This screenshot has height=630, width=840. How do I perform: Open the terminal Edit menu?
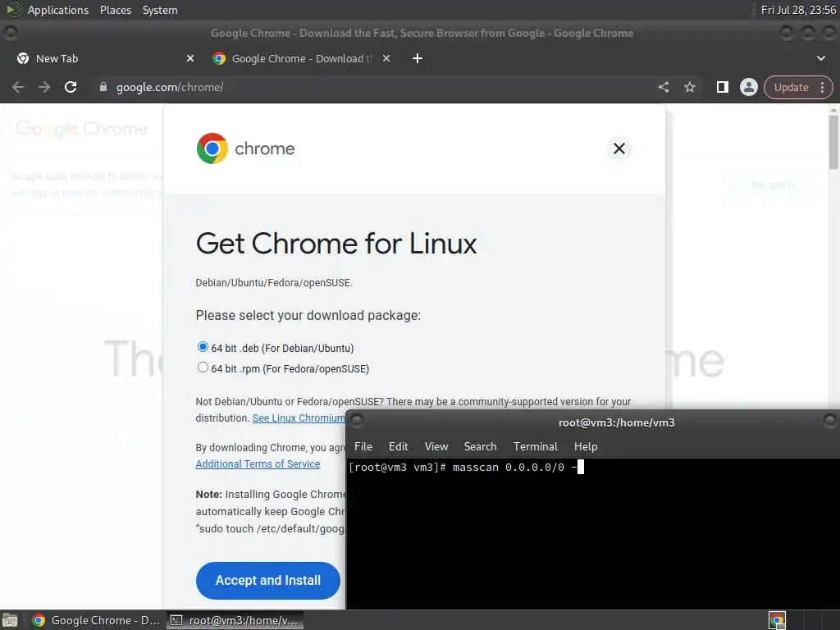tap(398, 446)
